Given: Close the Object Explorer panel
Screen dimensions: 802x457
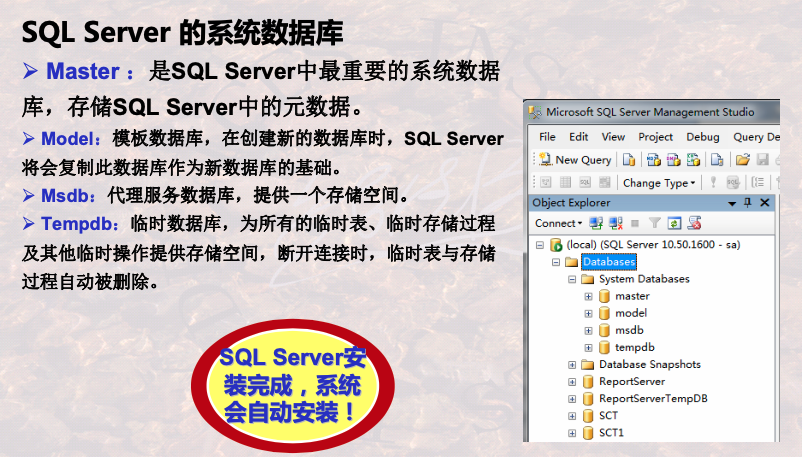Looking at the screenshot, I should [765, 203].
